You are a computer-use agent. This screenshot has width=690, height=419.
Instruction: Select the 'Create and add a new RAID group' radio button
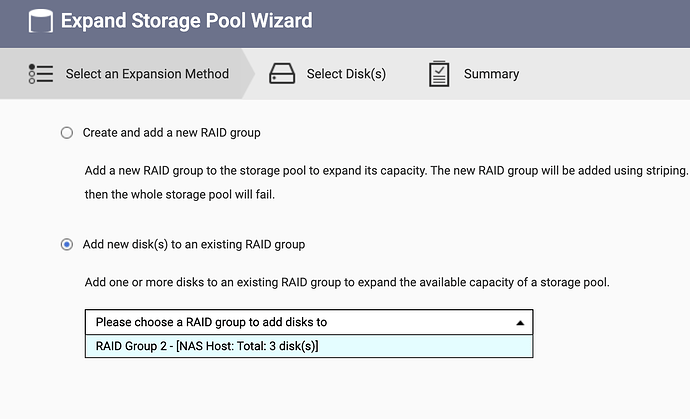pyautogui.click(x=67, y=132)
